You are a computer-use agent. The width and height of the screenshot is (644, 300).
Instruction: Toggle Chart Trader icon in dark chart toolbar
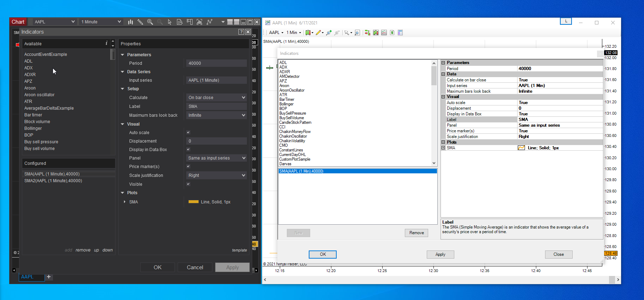pyautogui.click(x=190, y=22)
